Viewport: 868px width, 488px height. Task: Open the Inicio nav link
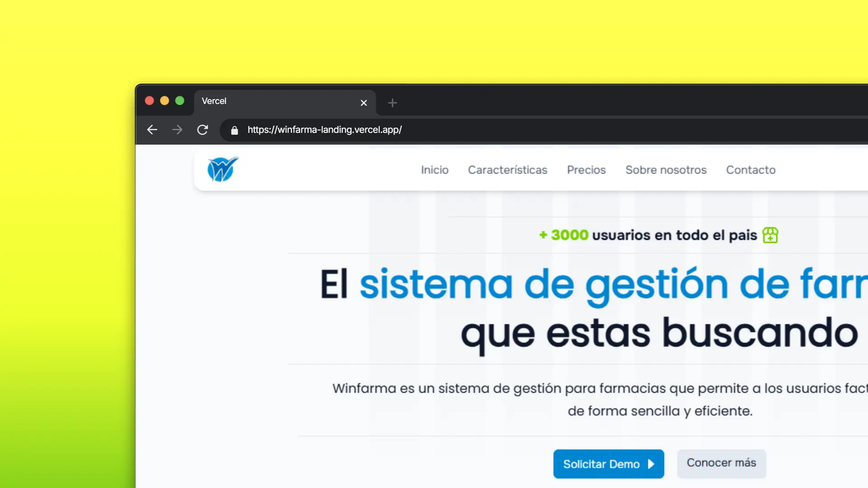point(434,170)
